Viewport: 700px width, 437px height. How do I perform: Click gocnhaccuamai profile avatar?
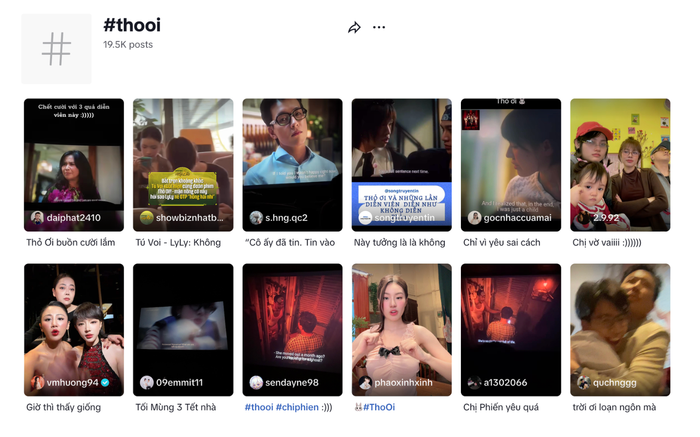click(475, 217)
